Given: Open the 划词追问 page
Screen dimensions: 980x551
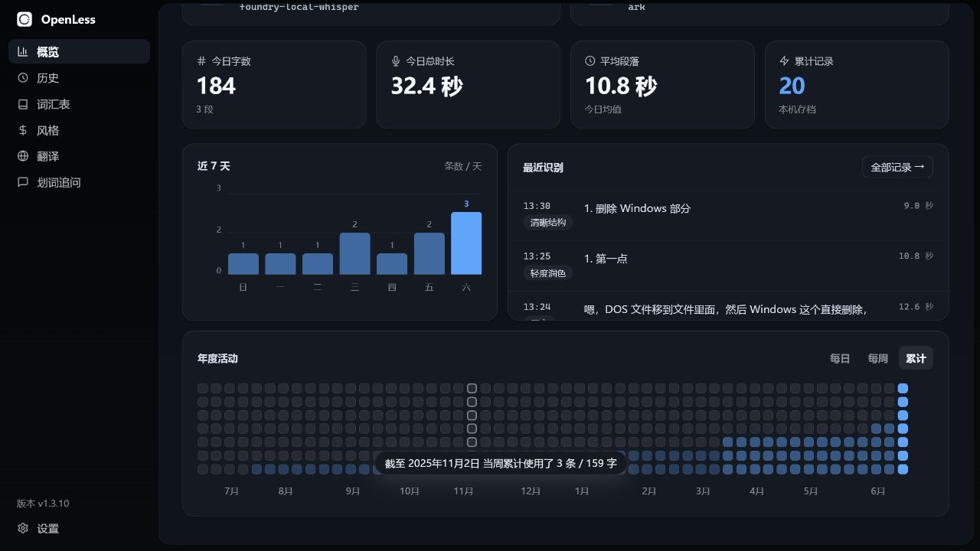Looking at the screenshot, I should pos(80,182).
